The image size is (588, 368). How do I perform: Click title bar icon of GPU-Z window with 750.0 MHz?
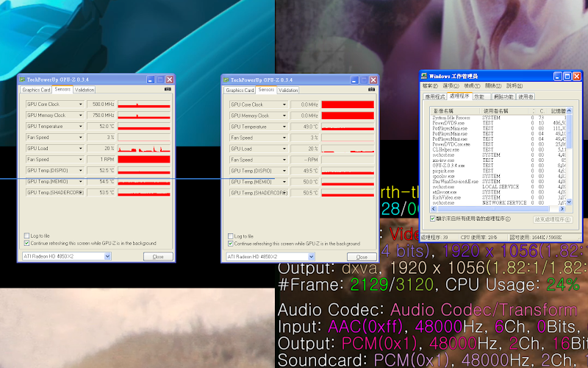click(23, 79)
